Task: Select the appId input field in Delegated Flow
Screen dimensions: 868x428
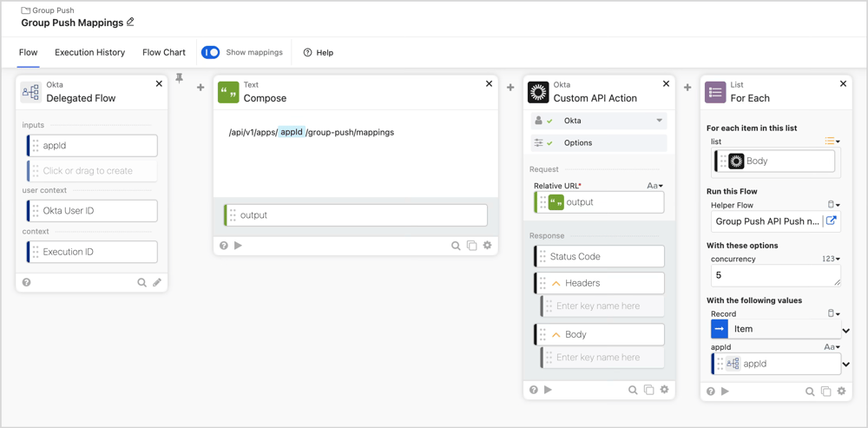Action: click(92, 146)
